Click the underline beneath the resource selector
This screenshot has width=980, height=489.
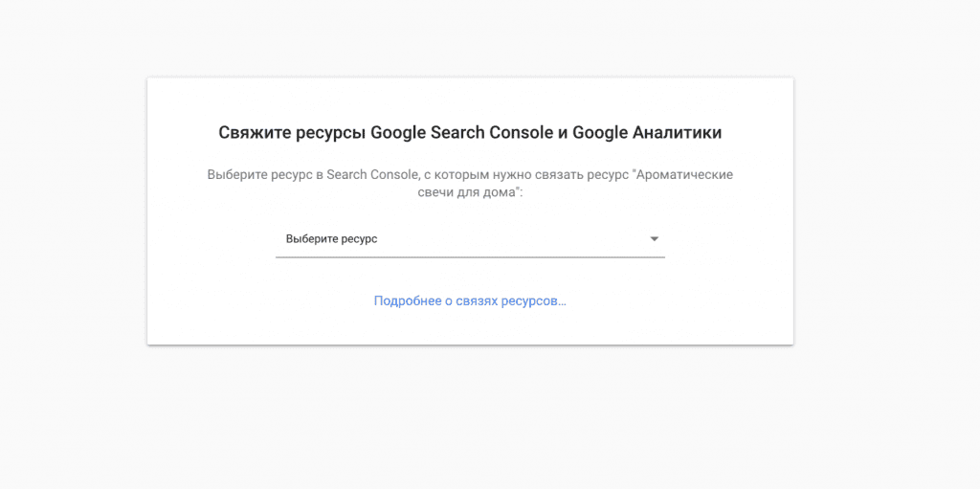469,257
